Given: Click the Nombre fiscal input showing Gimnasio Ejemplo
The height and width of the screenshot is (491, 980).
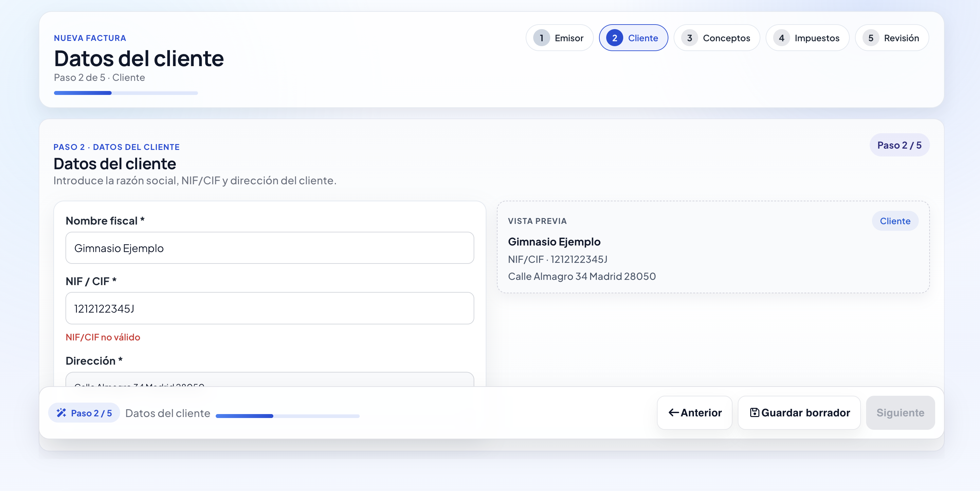Looking at the screenshot, I should 269,248.
